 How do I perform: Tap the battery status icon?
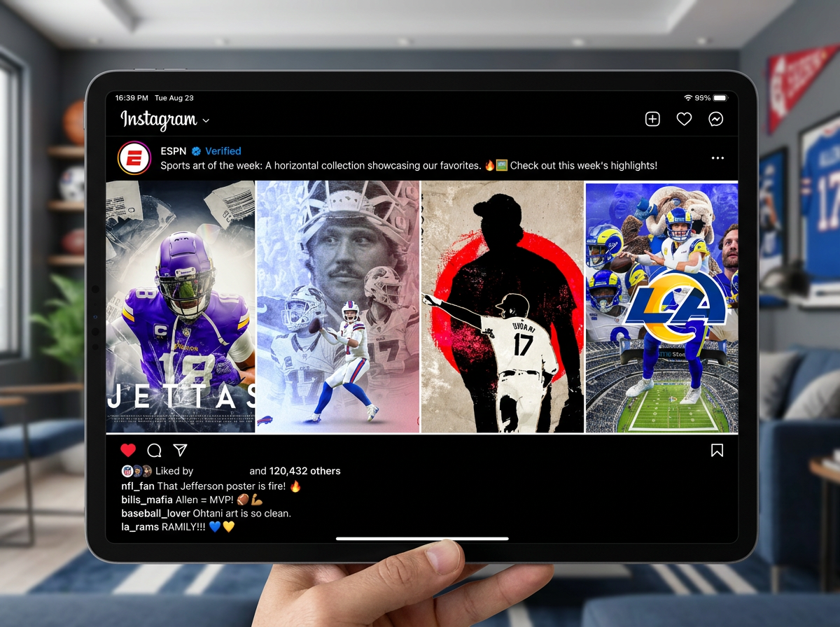tap(721, 98)
